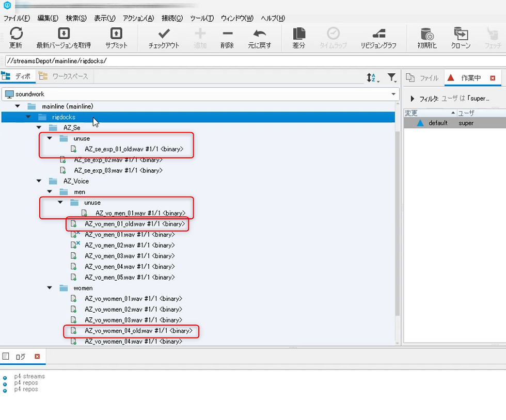This screenshot has width=506, height=420.
Task: Click the depot path address field
Action: (x=255, y=61)
